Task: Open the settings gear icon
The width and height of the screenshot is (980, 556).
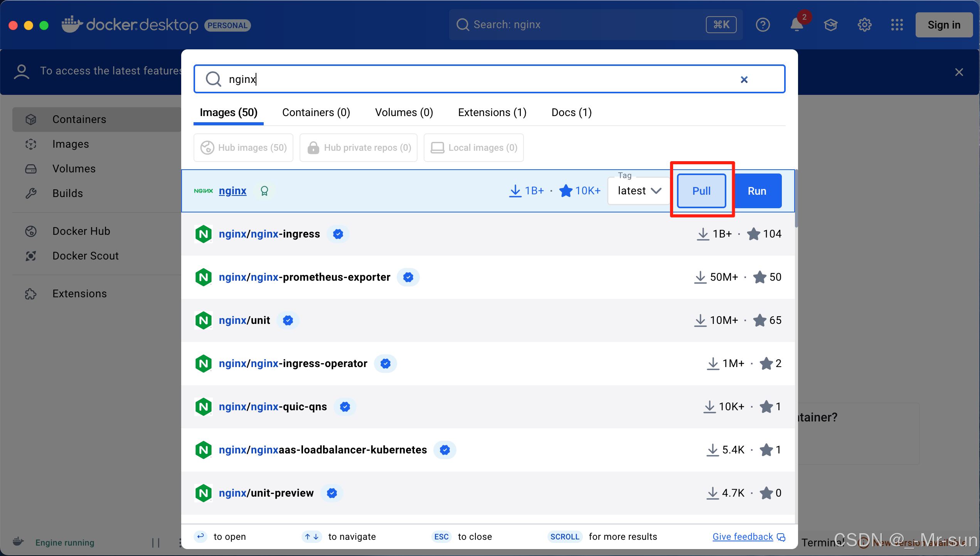Action: click(x=864, y=25)
